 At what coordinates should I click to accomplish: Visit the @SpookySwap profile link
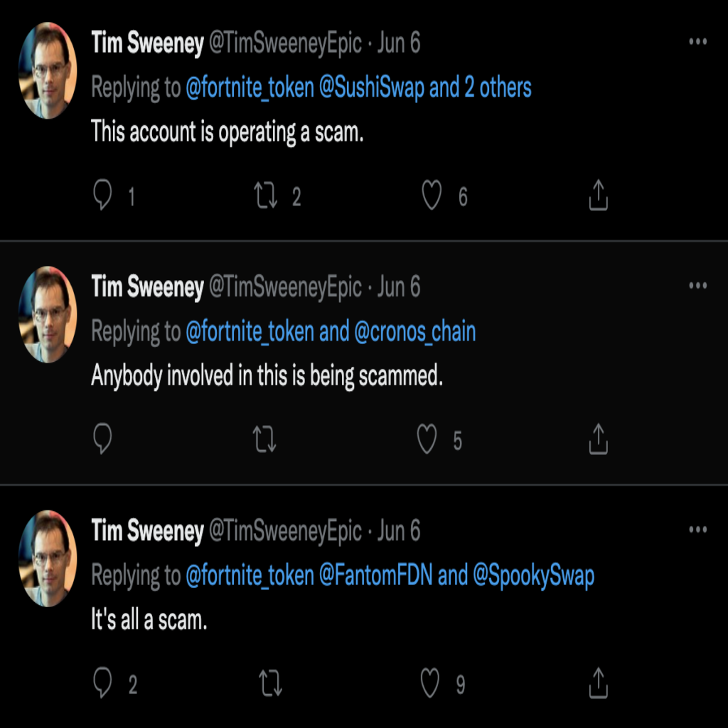533,576
